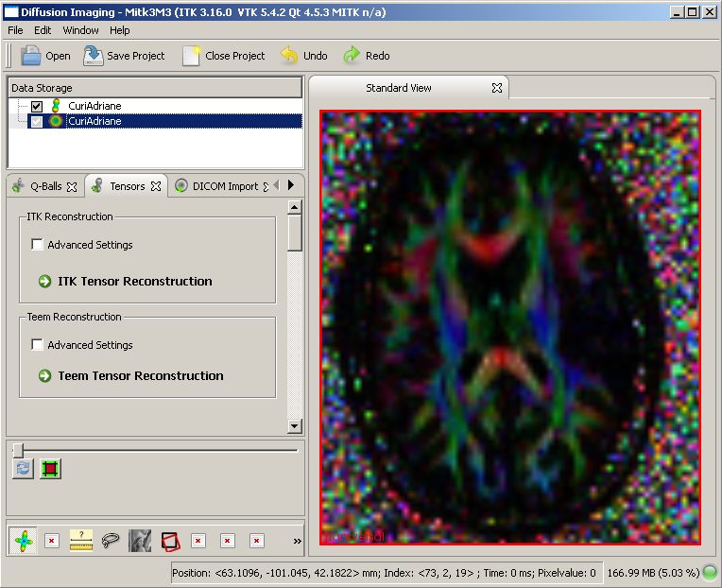Close the Tensors tab

point(156,186)
